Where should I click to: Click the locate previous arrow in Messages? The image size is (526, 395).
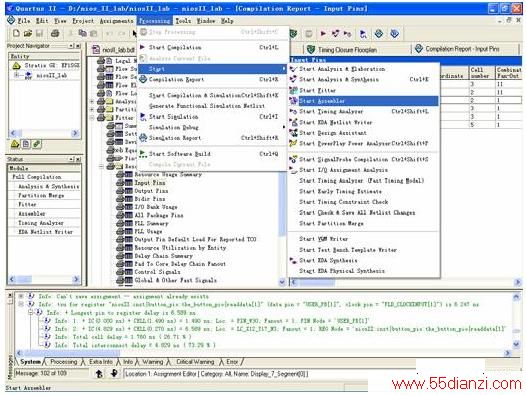(99, 374)
